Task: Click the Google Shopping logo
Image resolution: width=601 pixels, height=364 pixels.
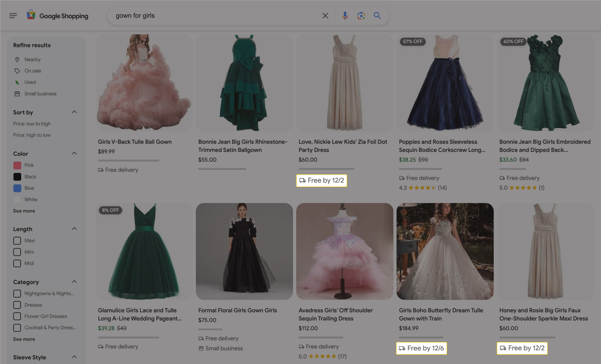Action: [x=57, y=16]
